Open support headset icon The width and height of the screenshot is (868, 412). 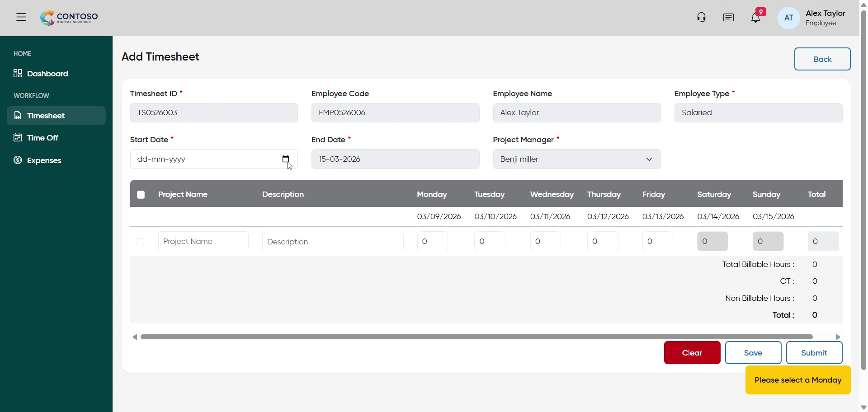point(701,18)
